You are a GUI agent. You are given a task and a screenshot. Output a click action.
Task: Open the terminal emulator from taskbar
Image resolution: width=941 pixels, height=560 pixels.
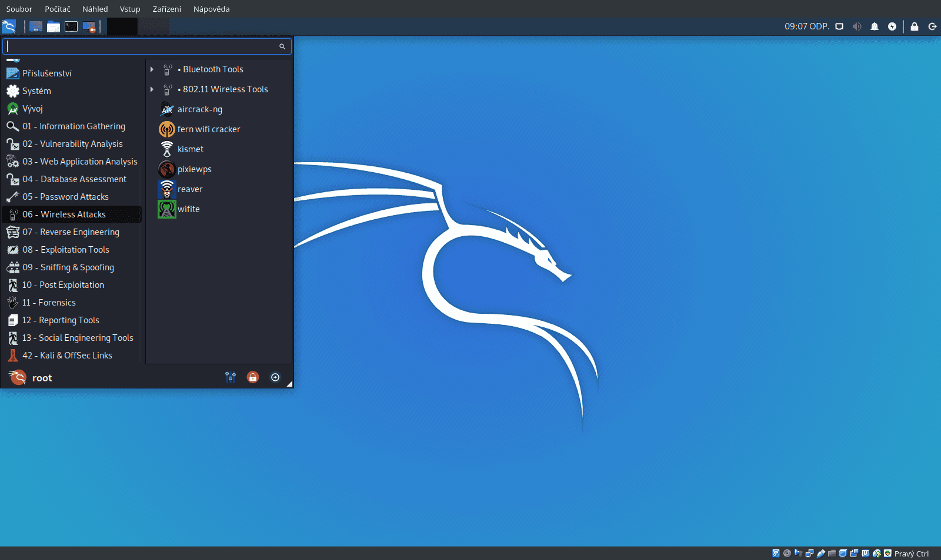[71, 26]
